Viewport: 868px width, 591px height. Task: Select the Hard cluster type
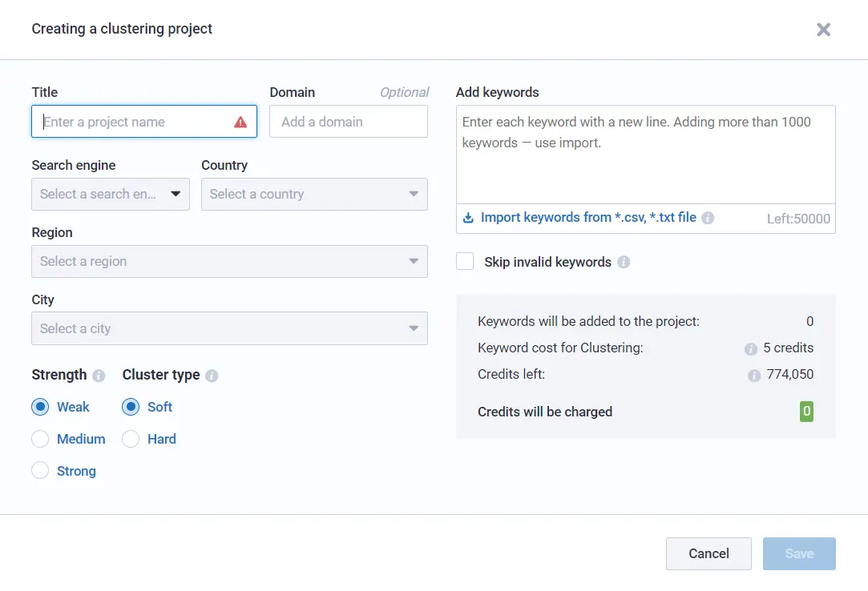131,439
